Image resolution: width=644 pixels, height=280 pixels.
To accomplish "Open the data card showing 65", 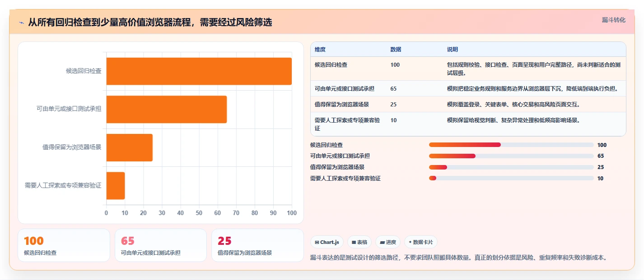I will click(x=161, y=245).
